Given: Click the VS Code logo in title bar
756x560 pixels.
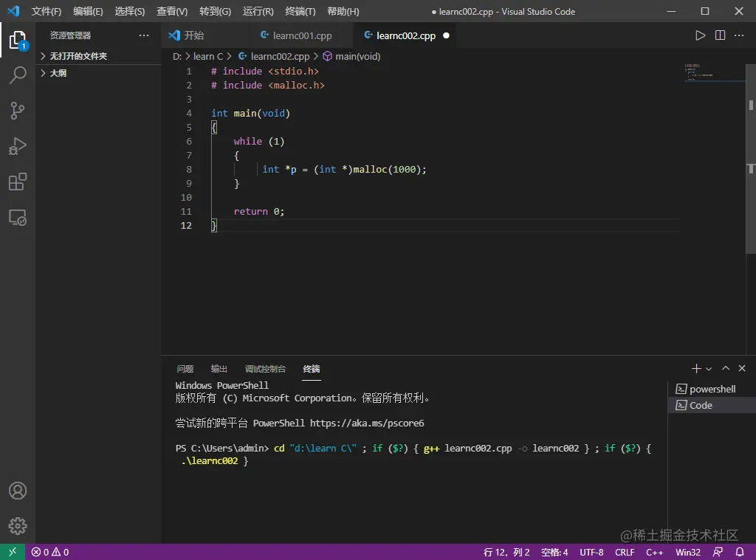Looking at the screenshot, I should [13, 10].
